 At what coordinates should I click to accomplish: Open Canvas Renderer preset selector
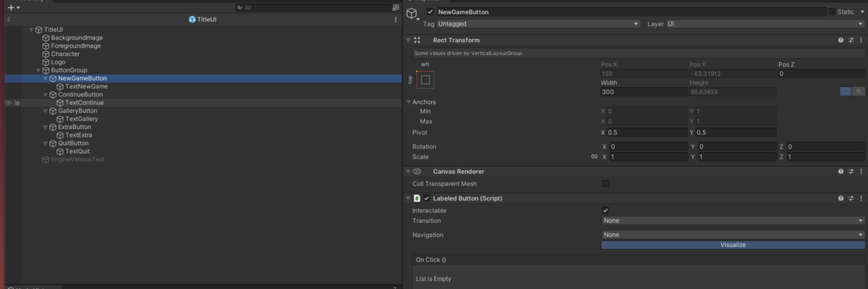tap(851, 172)
